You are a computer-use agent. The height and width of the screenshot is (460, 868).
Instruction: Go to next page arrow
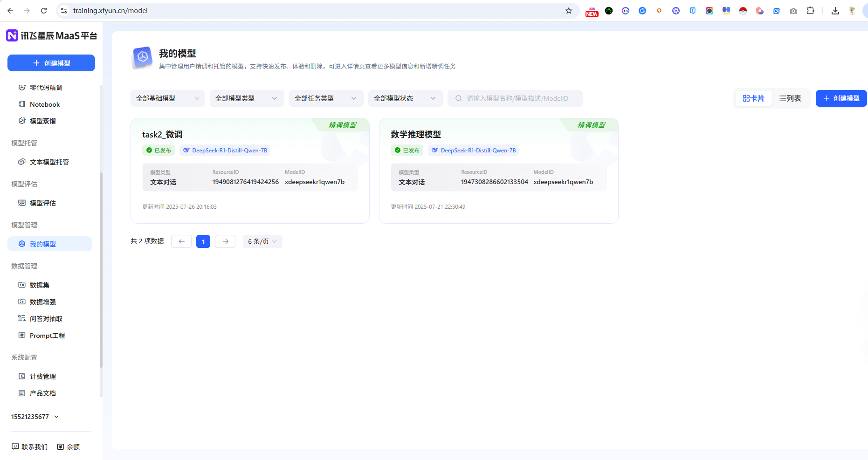tap(225, 241)
